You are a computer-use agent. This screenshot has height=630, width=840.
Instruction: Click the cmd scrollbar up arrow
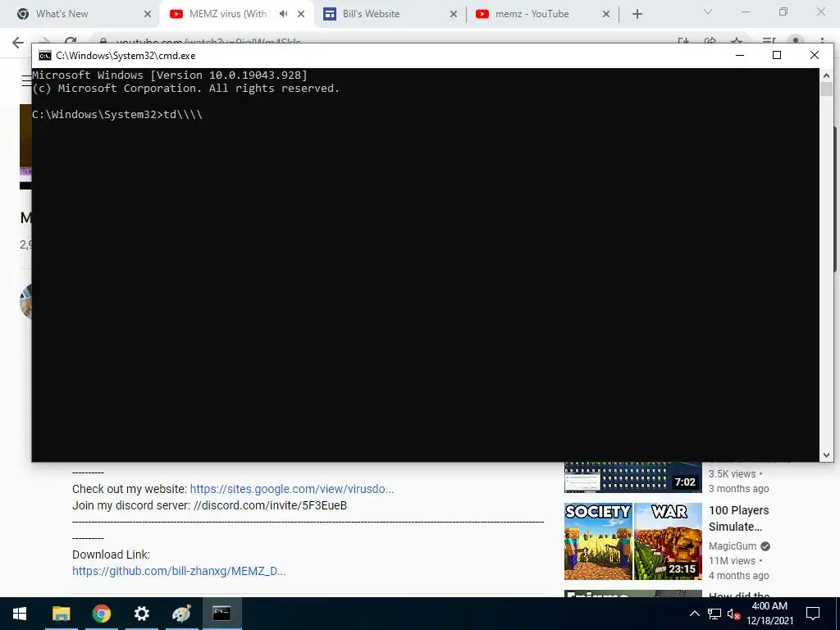pos(826,75)
